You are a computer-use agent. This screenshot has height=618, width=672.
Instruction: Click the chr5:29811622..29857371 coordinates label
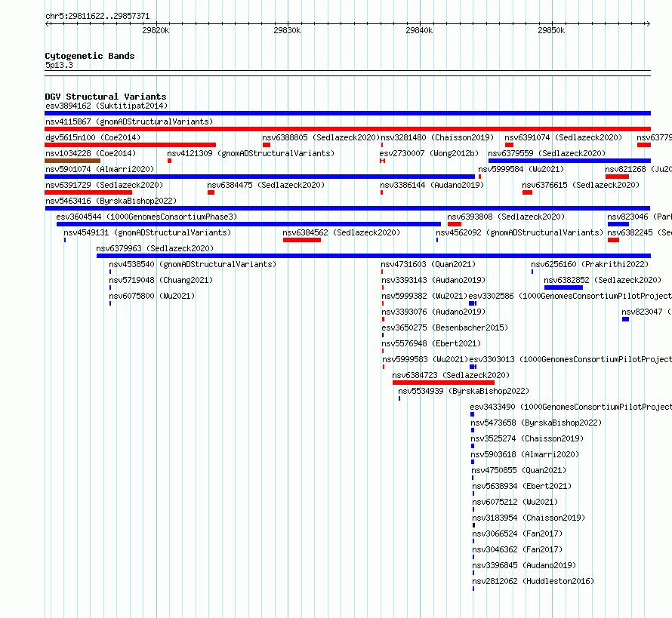tap(97, 16)
